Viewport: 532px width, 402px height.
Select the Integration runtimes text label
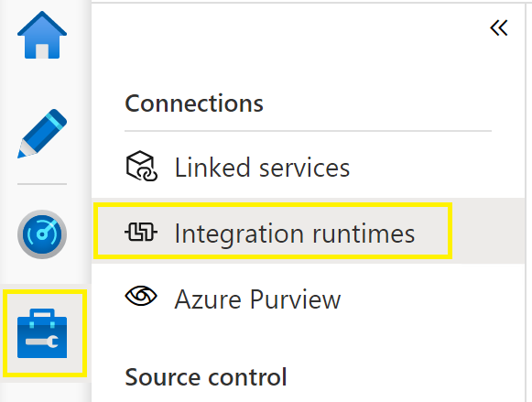(x=295, y=234)
